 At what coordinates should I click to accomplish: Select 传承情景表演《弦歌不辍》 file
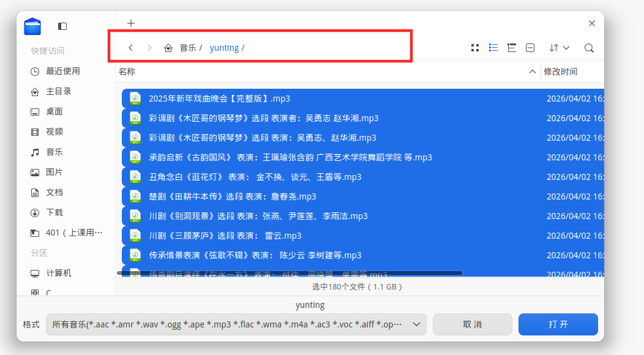click(362, 255)
